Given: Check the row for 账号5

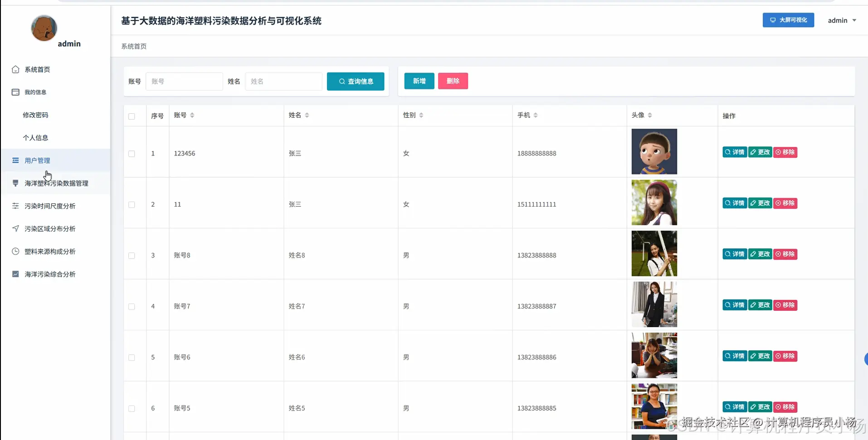Looking at the screenshot, I should [132, 409].
